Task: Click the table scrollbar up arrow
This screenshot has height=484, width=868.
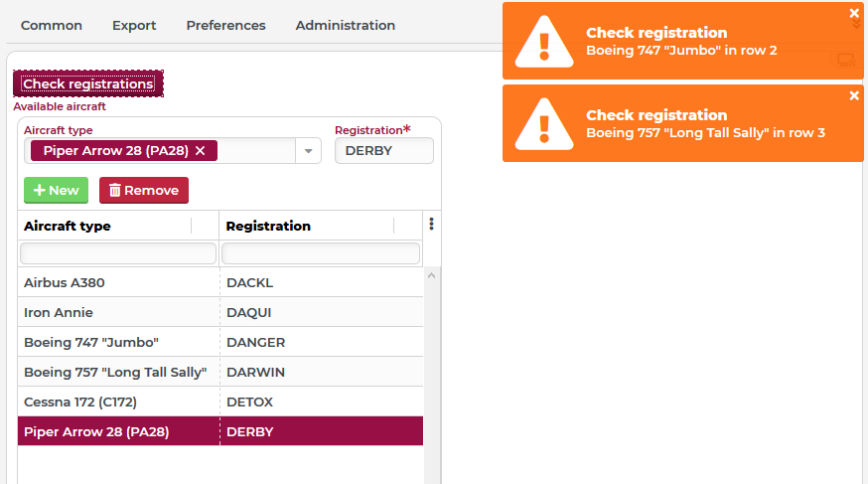Action: (431, 275)
